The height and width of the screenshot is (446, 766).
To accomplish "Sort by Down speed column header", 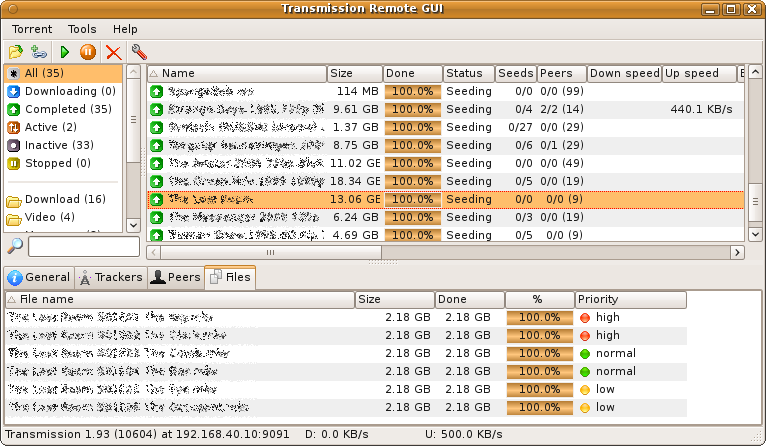I will coord(624,73).
